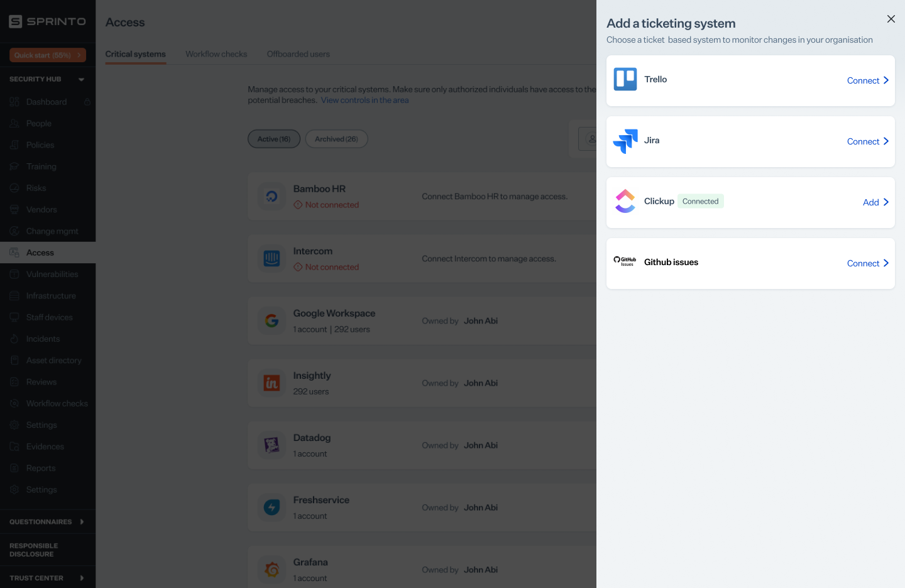This screenshot has width=905, height=588.
Task: Open Responsible Disclosure in the sidebar
Action: coord(33,550)
